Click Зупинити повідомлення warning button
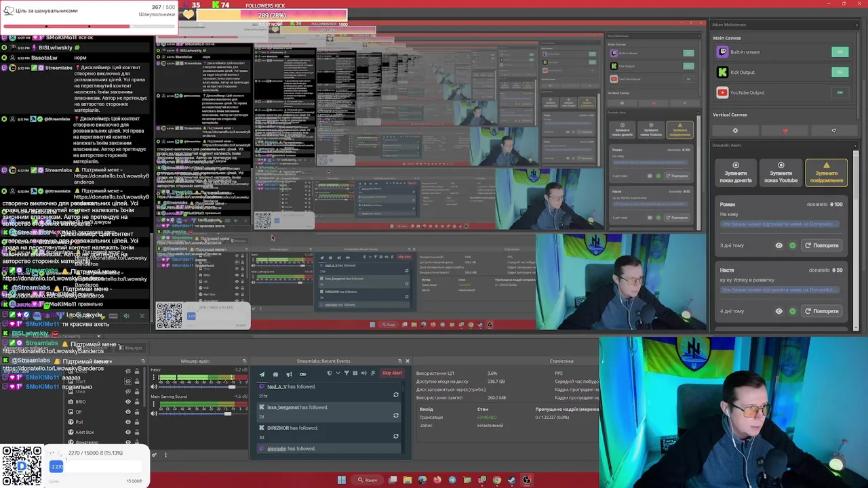868x488 pixels. click(x=826, y=173)
